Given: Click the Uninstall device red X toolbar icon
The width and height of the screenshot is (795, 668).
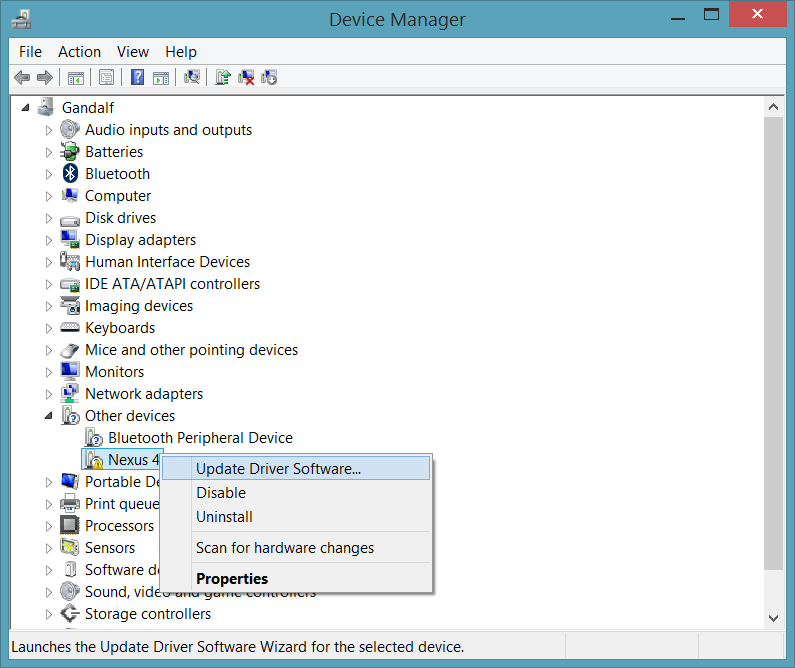Looking at the screenshot, I should (x=246, y=78).
